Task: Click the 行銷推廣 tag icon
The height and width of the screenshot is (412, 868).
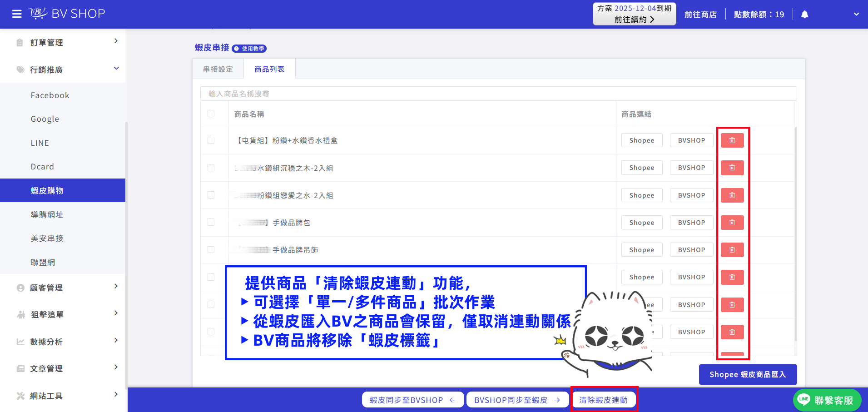Action: tap(20, 69)
